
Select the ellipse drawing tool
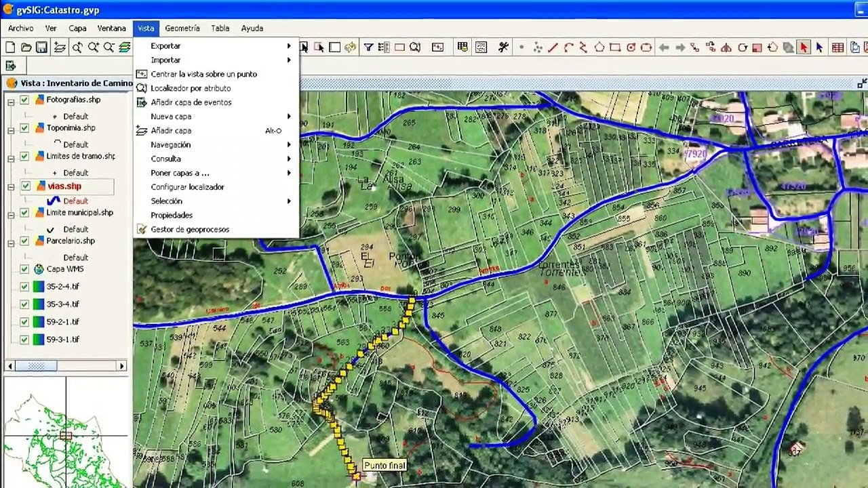646,47
